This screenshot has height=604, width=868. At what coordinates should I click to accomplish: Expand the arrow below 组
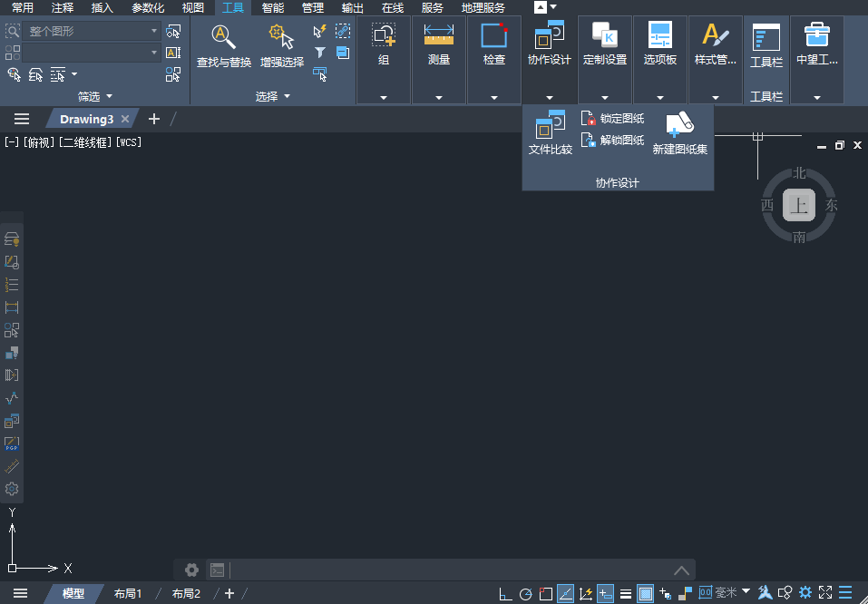click(x=384, y=97)
